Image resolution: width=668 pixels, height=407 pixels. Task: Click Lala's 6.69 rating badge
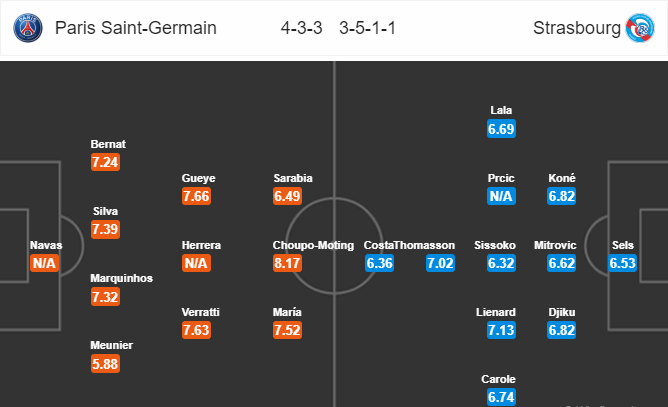[x=502, y=129]
